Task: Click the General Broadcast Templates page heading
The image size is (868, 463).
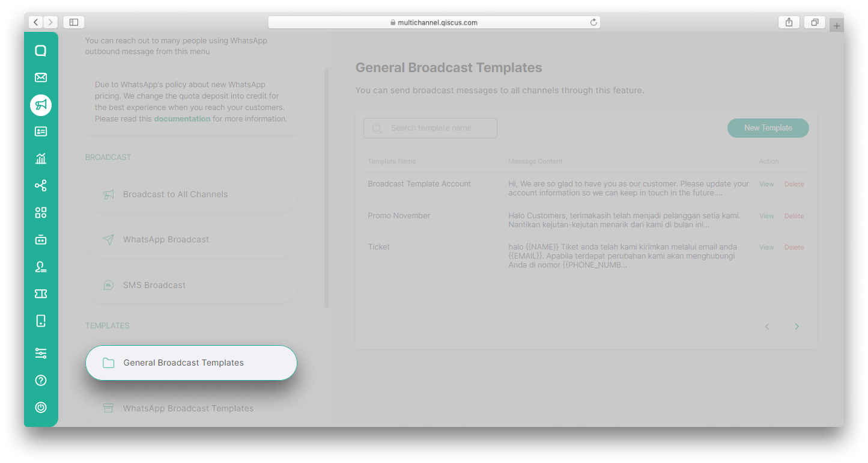Action: 449,68
